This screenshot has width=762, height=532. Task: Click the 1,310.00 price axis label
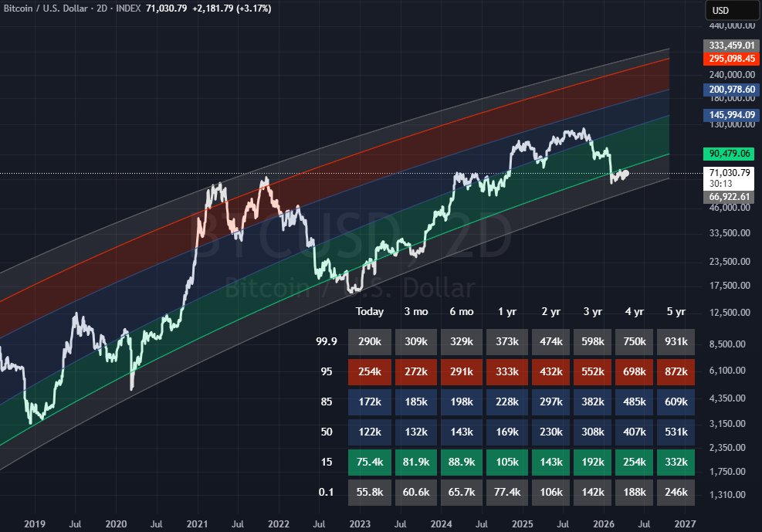point(727,495)
